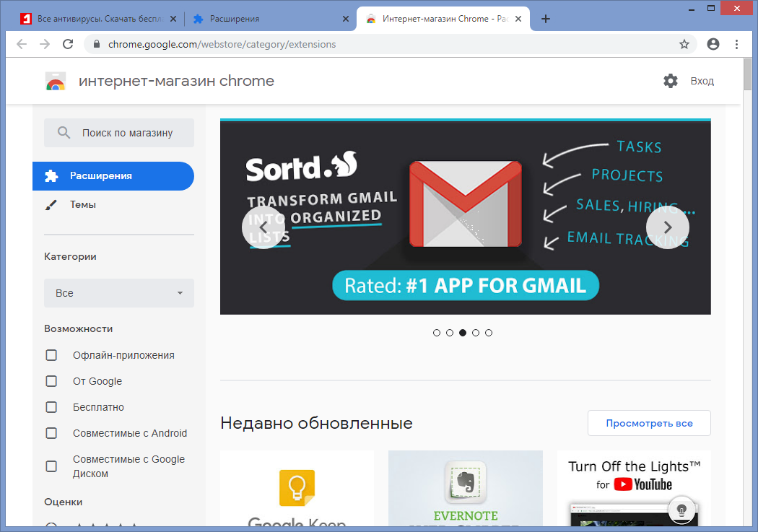Select second carousel dot
758x532 pixels.
click(450, 333)
